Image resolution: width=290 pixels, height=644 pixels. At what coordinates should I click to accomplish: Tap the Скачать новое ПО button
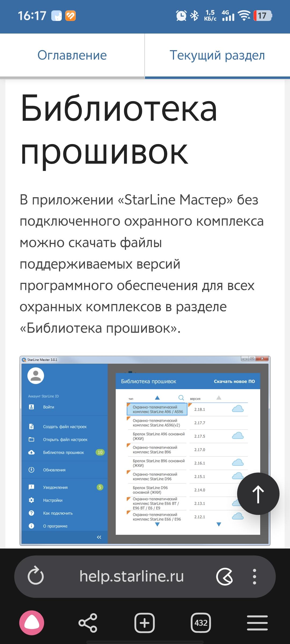point(234,381)
